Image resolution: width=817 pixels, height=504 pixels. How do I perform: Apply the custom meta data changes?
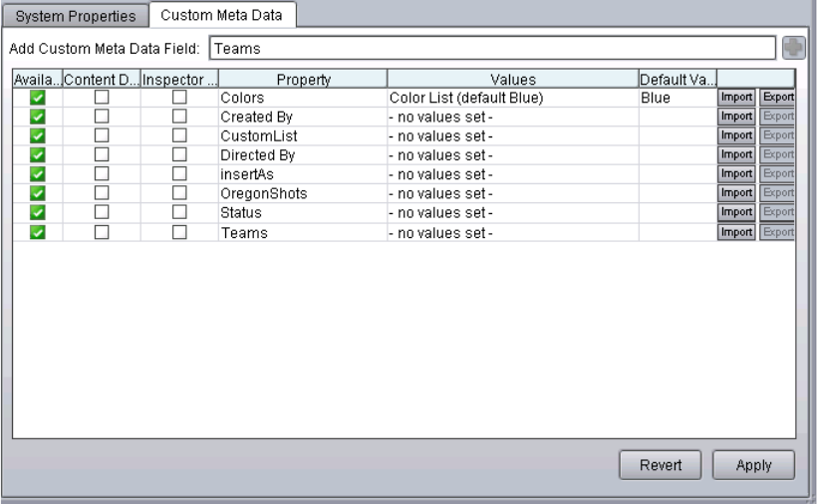[753, 465]
